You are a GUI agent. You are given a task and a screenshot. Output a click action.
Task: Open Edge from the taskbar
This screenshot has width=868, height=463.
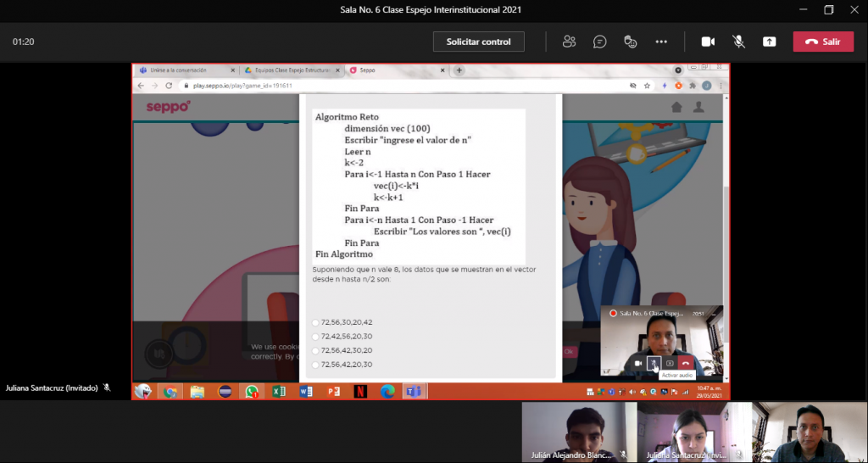tap(387, 392)
